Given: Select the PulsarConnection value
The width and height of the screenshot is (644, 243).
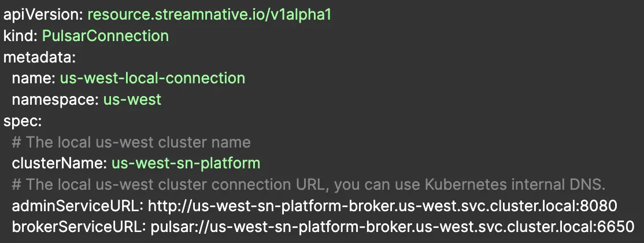Looking at the screenshot, I should click(x=105, y=36).
